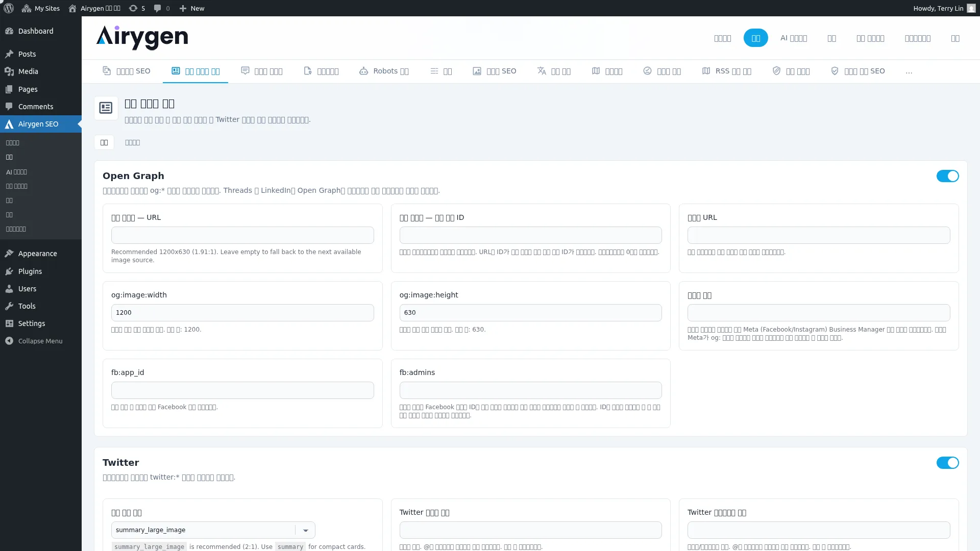The width and height of the screenshot is (980, 551).
Task: View comments awaiting moderation bubble
Action: pos(162,8)
